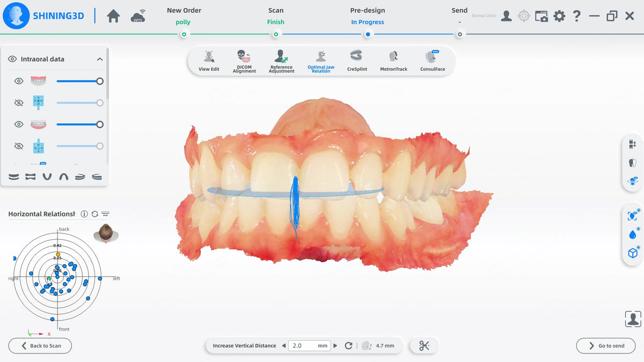Screen dimensions: 644x362
Task: Click the green point on the chart
Action: coord(49,279)
